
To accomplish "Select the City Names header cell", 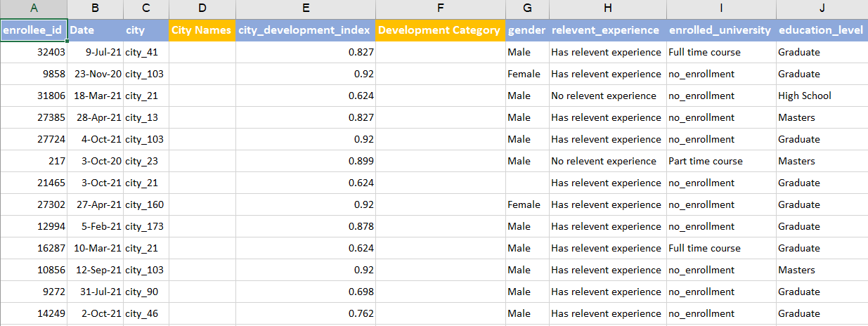I will [x=202, y=30].
